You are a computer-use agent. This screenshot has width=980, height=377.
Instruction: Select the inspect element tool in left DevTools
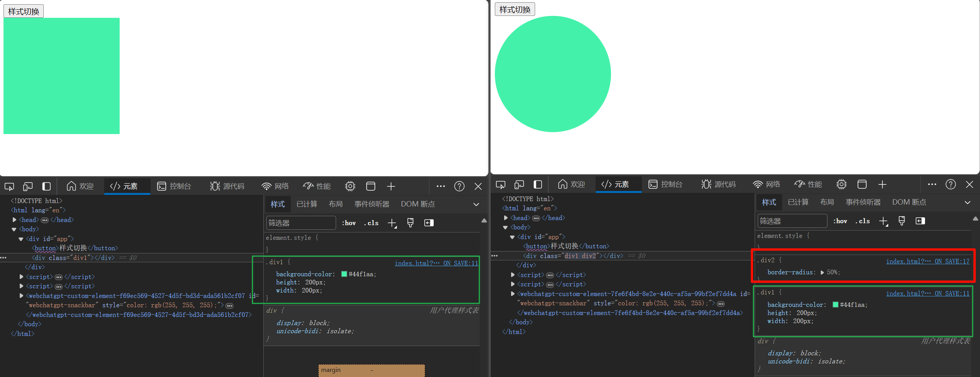9,186
